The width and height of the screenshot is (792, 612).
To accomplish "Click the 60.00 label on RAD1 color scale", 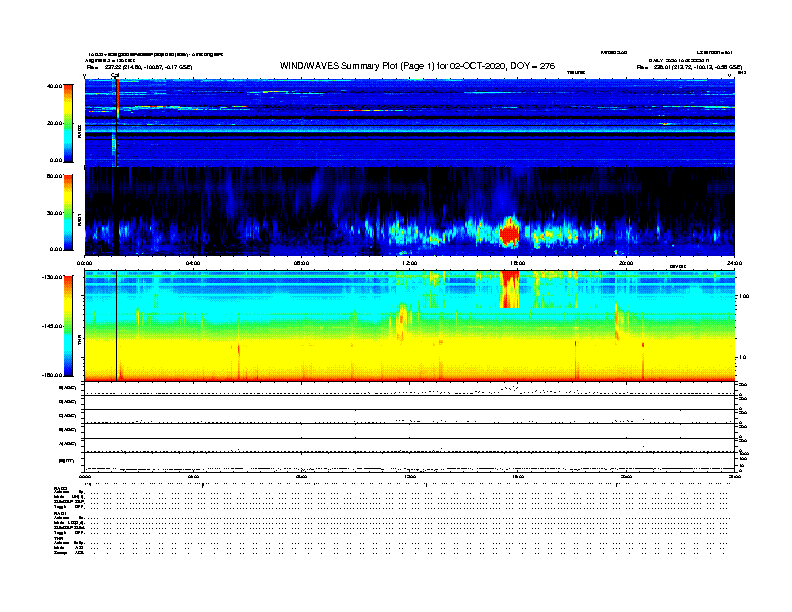I will coord(54,176).
